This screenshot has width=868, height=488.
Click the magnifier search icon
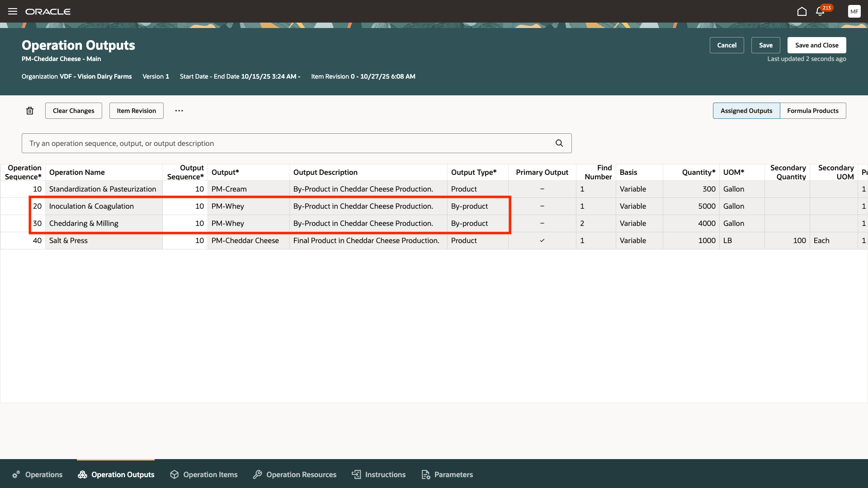point(559,143)
